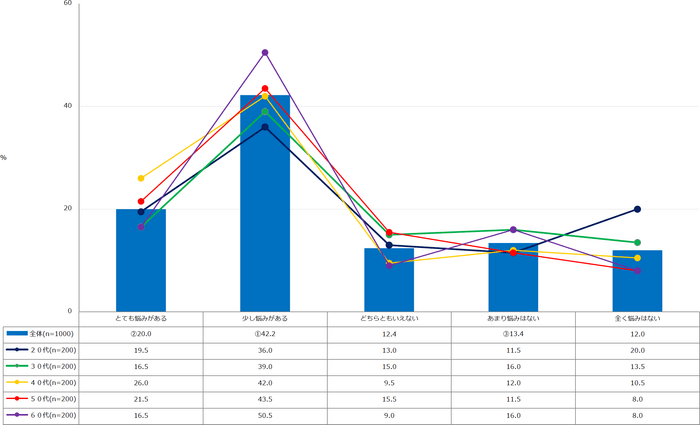This screenshot has height=425, width=700.
Task: Click the navy 20代 legend line marker
Action: [17, 349]
